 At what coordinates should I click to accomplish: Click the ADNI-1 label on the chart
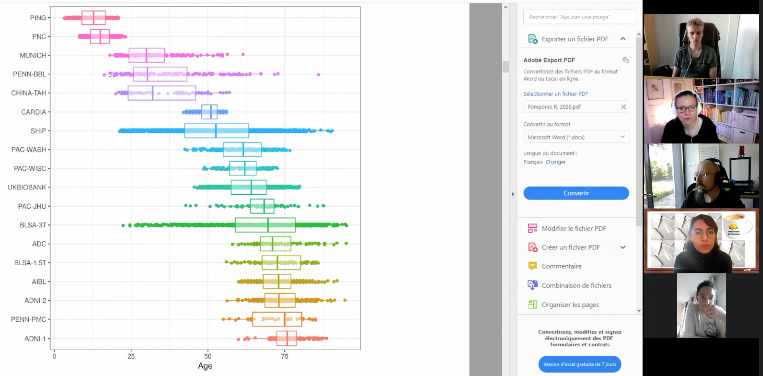[x=35, y=339]
